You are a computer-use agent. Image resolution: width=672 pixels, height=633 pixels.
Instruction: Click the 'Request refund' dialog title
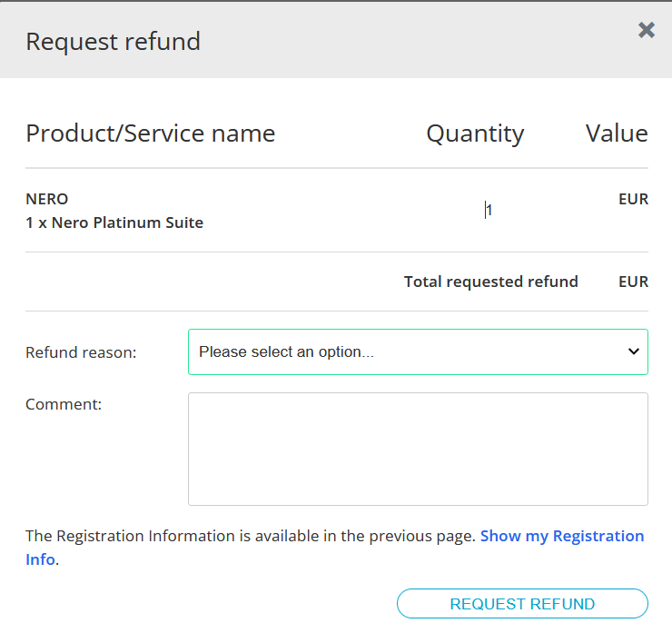pyautogui.click(x=114, y=42)
